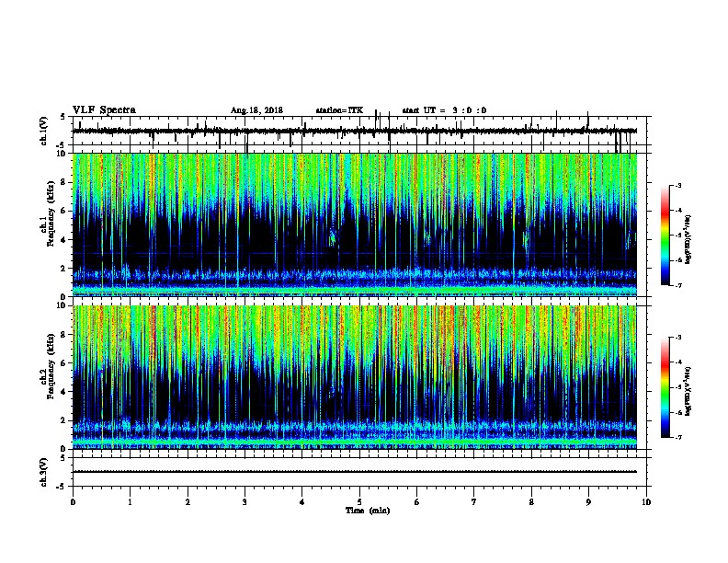The width and height of the screenshot is (728, 563).
Task: Click the flat ch.3 voltage trace
Action: [355, 472]
